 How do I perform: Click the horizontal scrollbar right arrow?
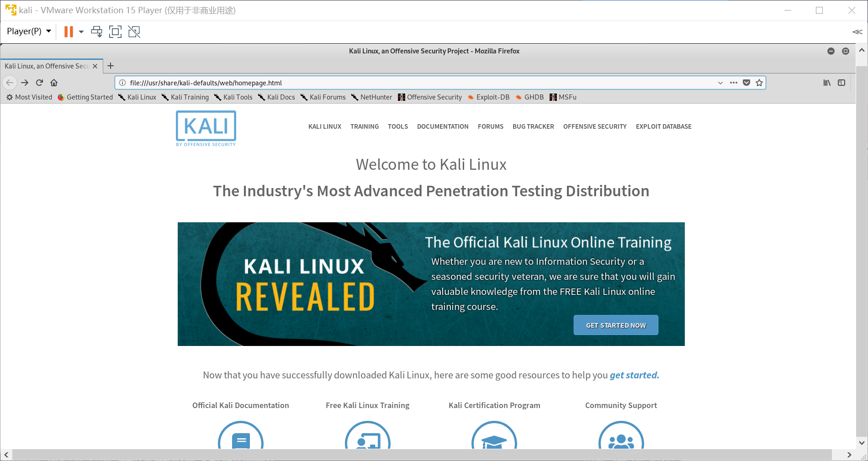click(x=849, y=455)
